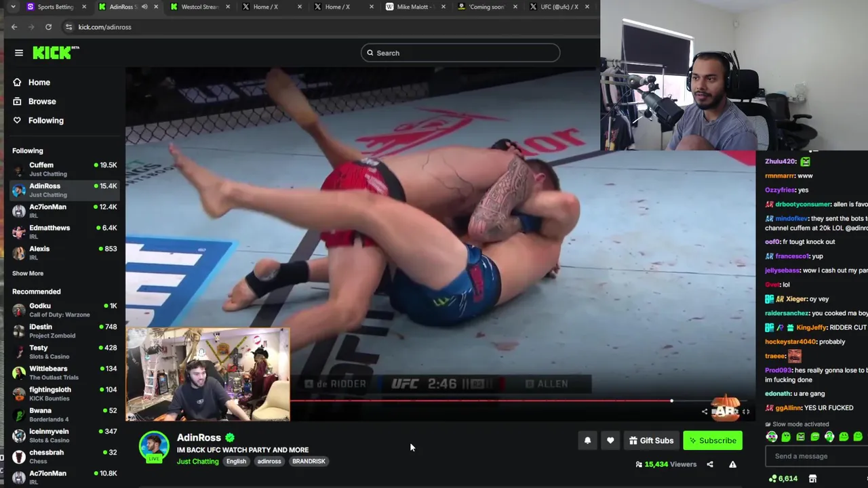The image size is (868, 488).
Task: Click chatter name Zhulu420
Action: tap(781, 161)
